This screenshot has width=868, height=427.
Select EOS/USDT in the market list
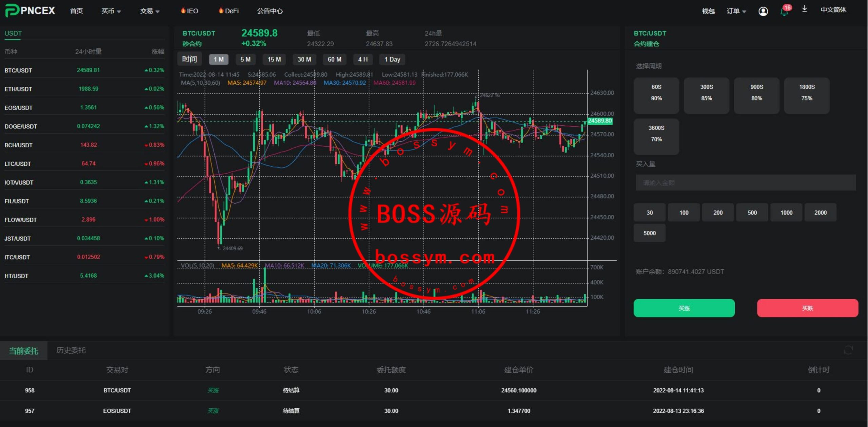click(x=84, y=107)
